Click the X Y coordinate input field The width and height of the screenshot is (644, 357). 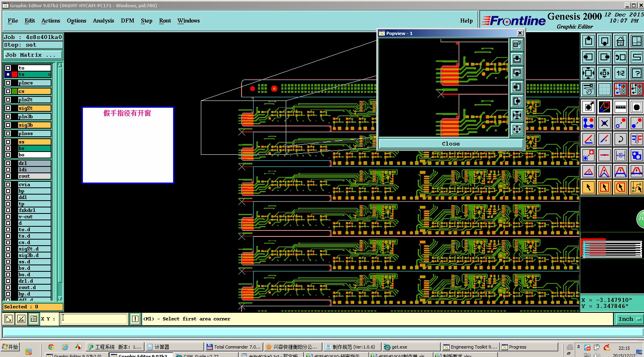[x=94, y=319]
